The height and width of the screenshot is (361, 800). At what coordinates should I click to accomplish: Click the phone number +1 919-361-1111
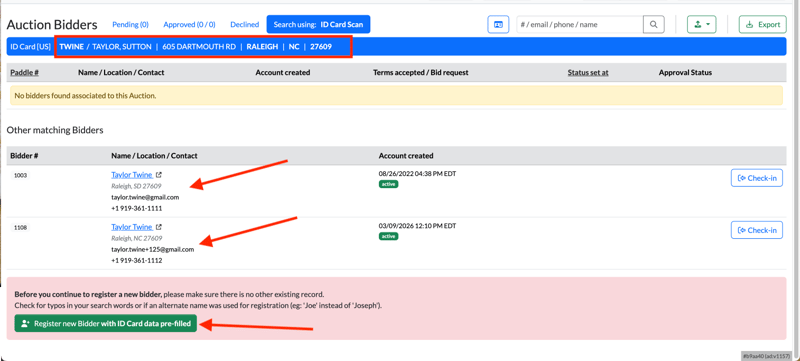(x=137, y=209)
